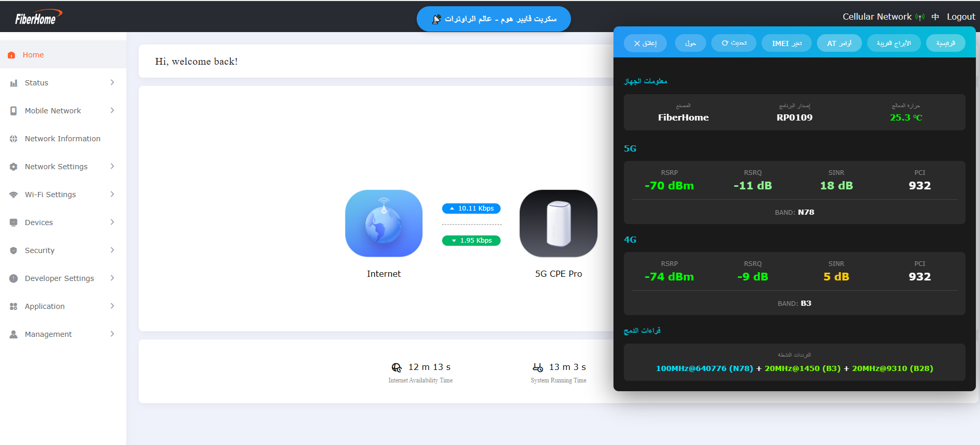Click the 13 m 3 s running time
Screen dimensions: 980x445
567,367
